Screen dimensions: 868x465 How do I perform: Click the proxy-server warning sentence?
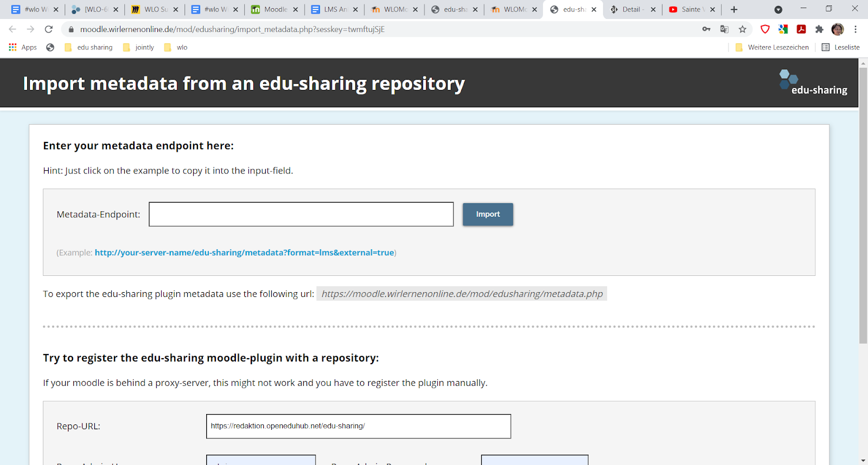coord(265,383)
